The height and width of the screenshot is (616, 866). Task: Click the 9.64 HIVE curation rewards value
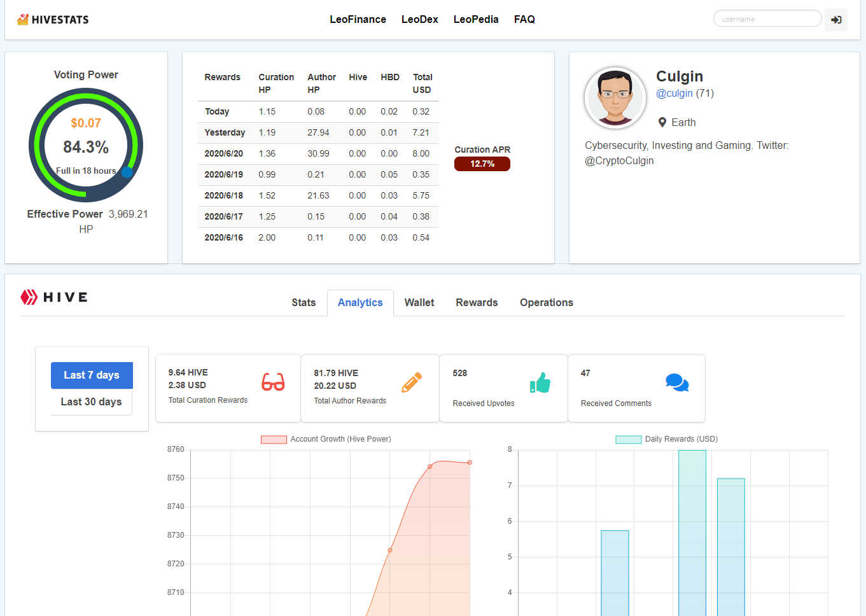tap(188, 372)
